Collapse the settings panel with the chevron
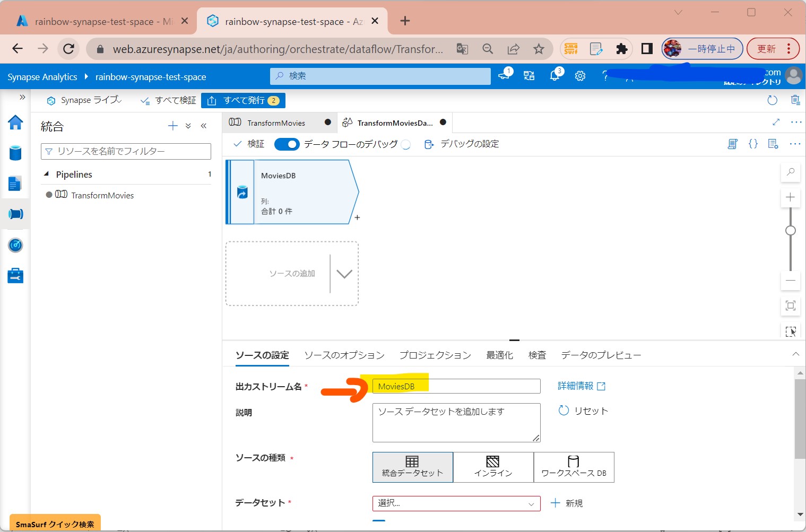The image size is (806, 532). click(795, 354)
